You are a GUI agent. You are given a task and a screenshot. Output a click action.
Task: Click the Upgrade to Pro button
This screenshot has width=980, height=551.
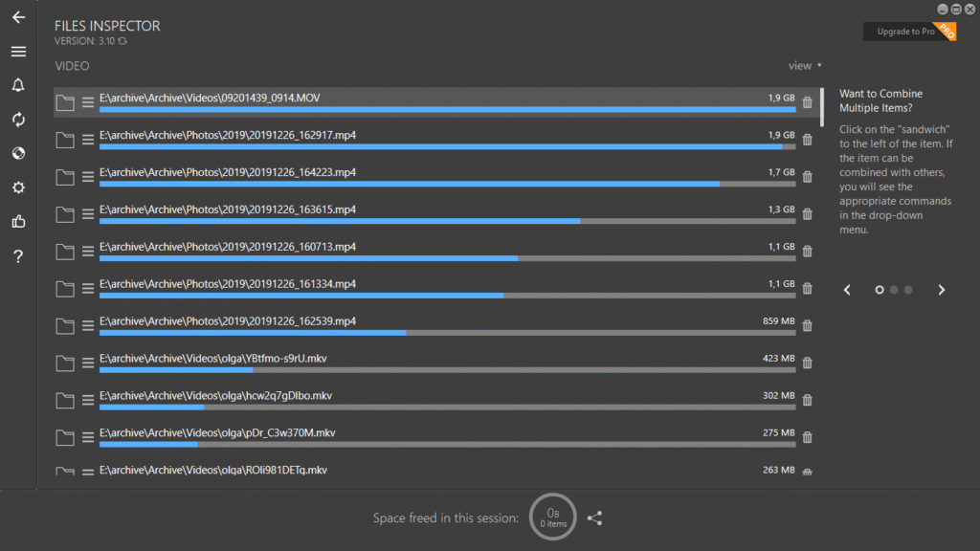point(908,32)
